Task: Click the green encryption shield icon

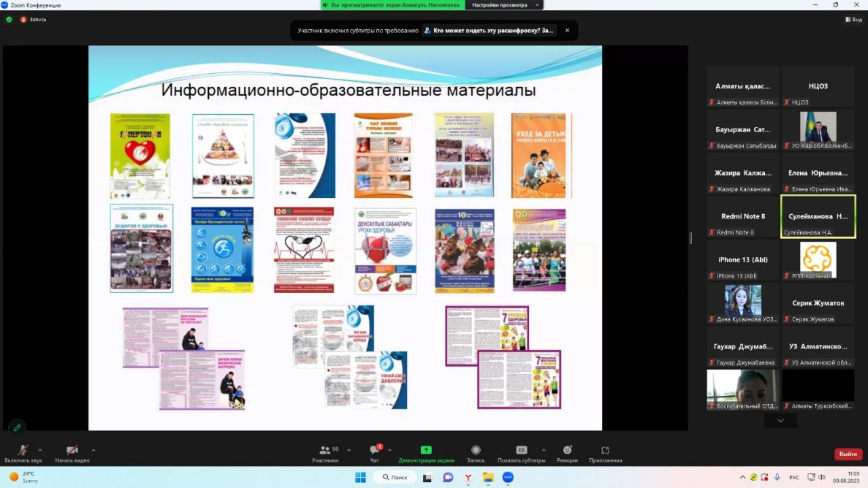Action: 9,20
